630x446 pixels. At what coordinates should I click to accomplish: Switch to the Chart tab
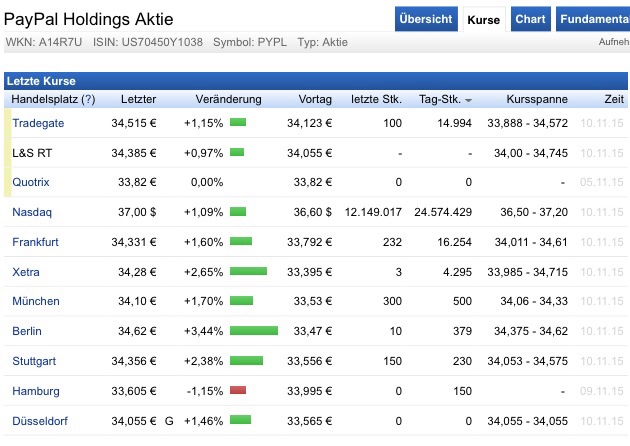(x=530, y=19)
